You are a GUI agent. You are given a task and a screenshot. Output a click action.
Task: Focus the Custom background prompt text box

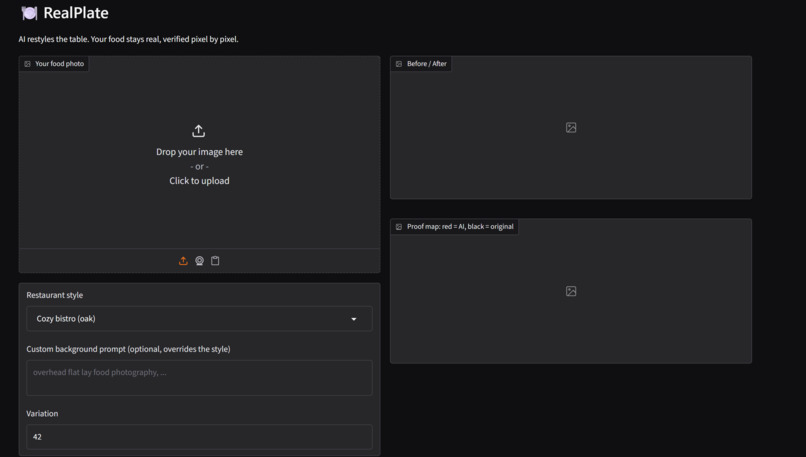(199, 378)
